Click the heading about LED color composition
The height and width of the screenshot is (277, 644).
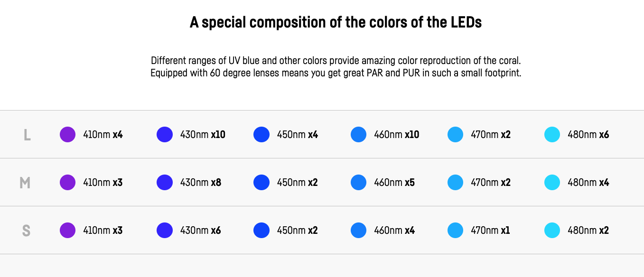point(336,22)
